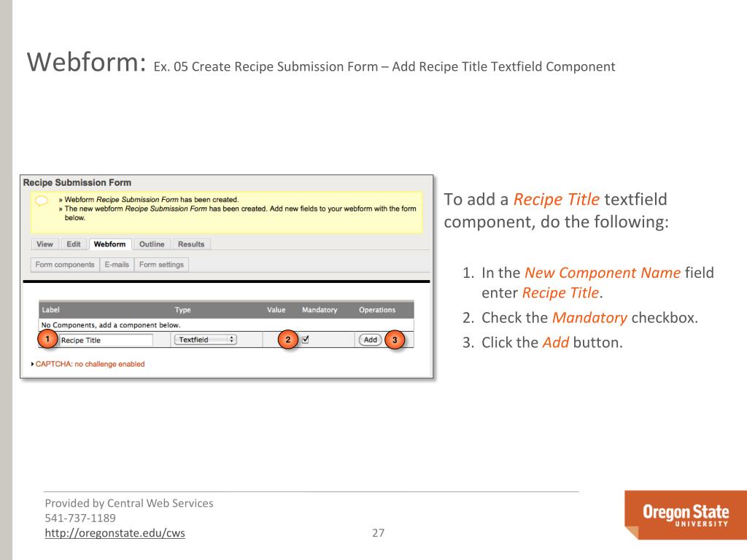
Task: Open the Edit tab
Action: pyautogui.click(x=74, y=244)
